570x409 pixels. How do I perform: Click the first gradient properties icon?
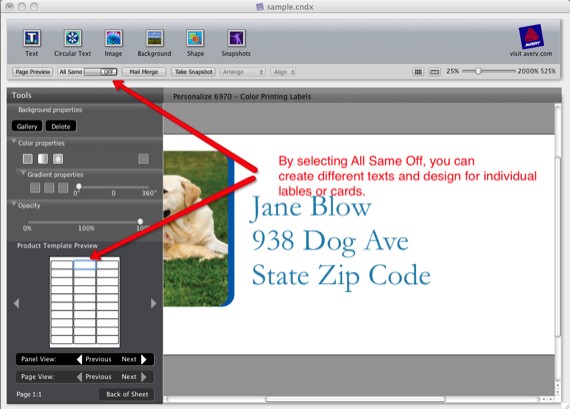[35, 188]
